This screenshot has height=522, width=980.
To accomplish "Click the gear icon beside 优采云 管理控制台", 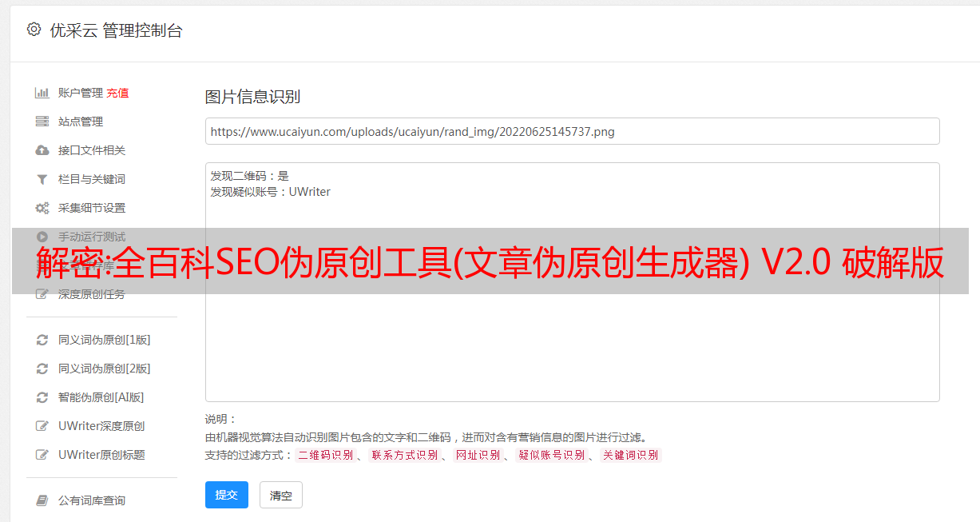I will [34, 30].
